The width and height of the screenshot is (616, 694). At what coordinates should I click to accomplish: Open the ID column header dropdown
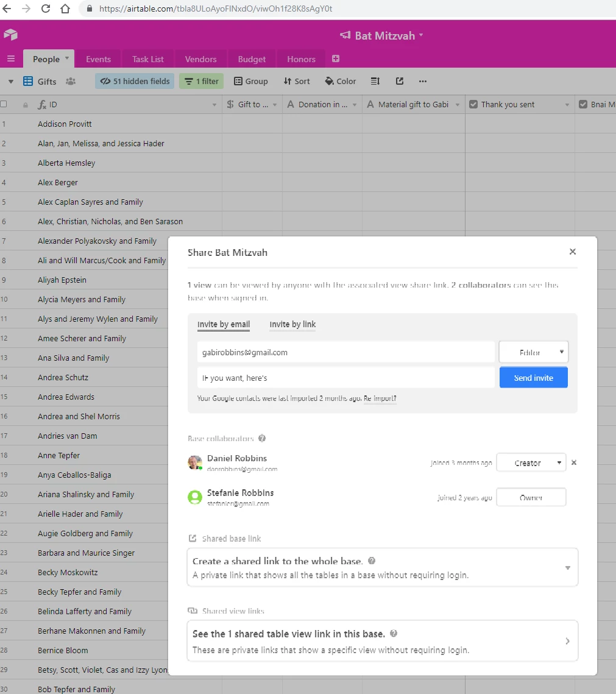click(x=214, y=105)
